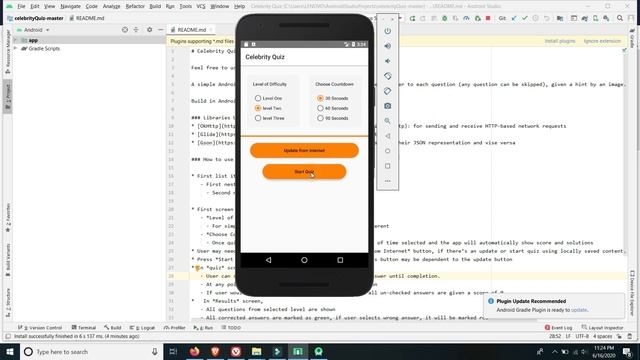The image size is (640, 360).
Task: Open the Refactor menu
Action: coord(135,7)
